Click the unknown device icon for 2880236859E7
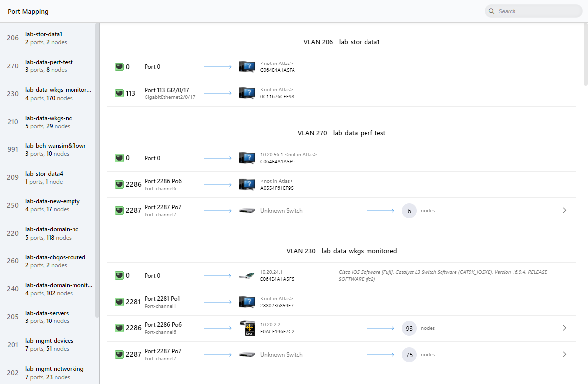 [x=247, y=302]
